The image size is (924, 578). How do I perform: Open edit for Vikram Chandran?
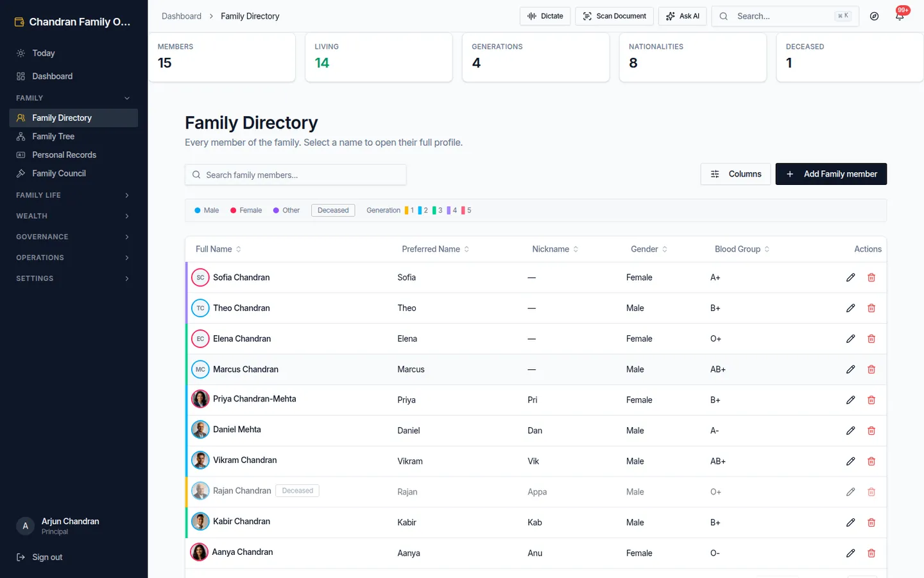[850, 461]
